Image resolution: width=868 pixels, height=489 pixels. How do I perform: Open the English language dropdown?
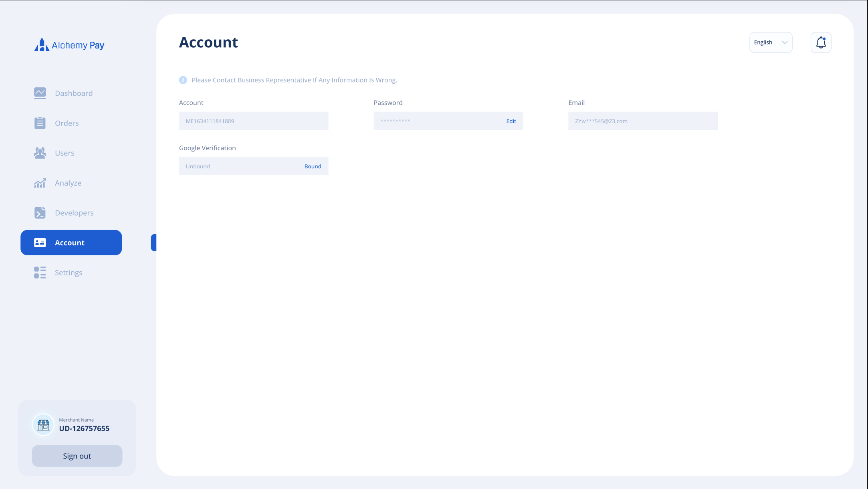point(763,42)
